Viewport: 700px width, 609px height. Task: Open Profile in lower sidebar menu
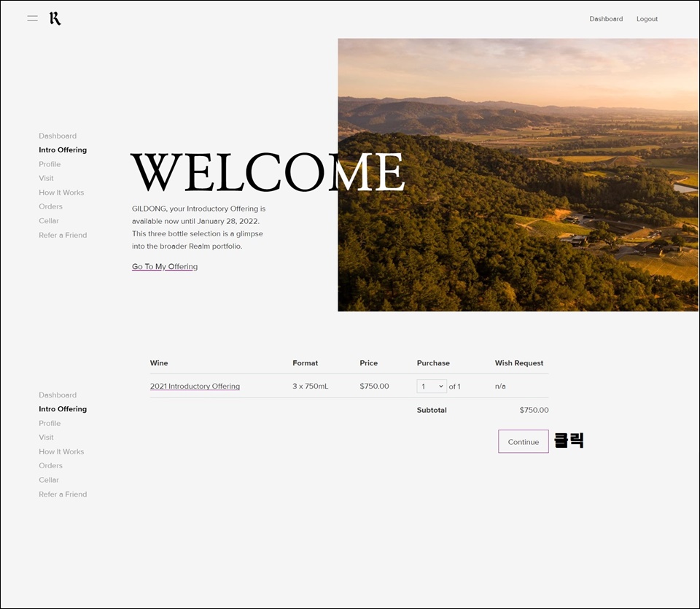50,423
